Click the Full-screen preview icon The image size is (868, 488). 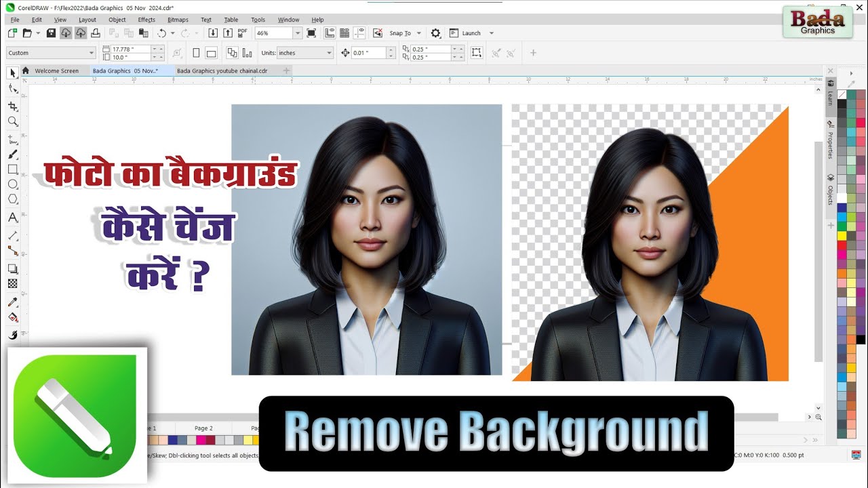tap(311, 33)
